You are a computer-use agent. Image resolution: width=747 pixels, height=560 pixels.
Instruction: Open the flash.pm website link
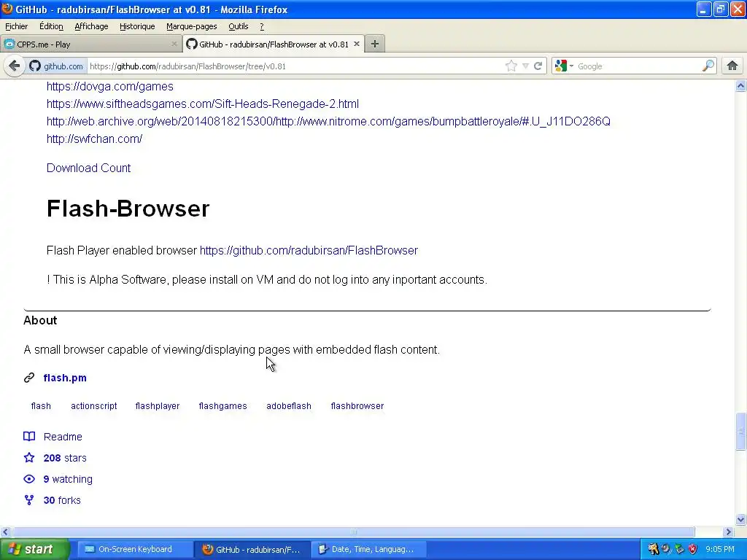tap(65, 378)
